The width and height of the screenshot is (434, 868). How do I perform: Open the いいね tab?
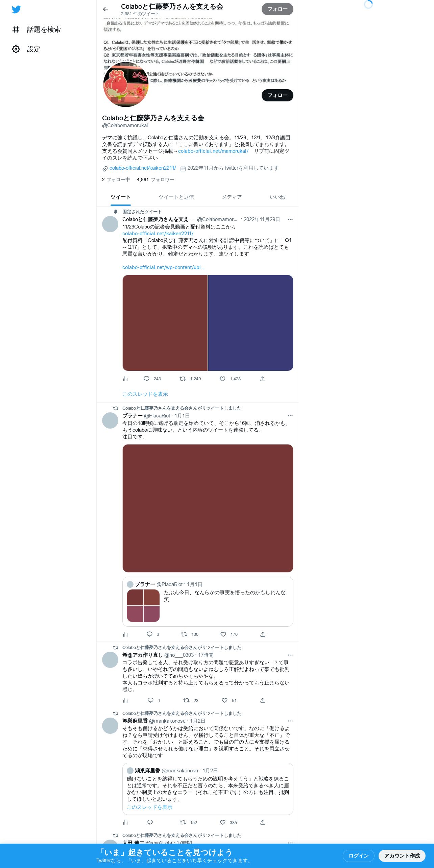tap(277, 197)
